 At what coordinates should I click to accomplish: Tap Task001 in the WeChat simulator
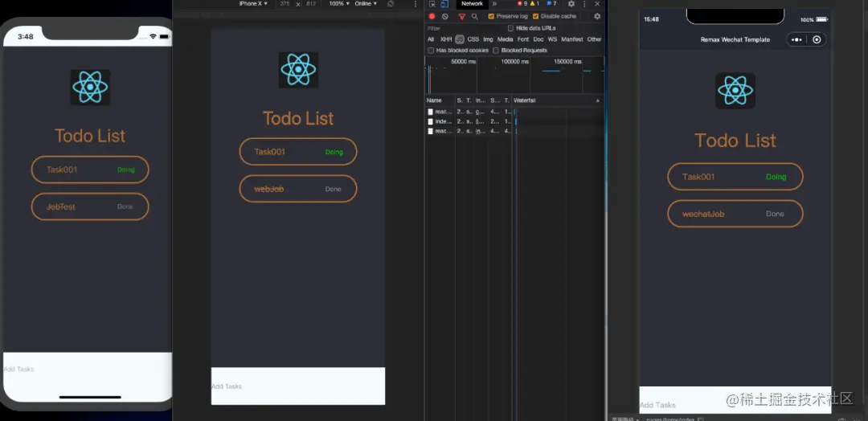click(735, 177)
